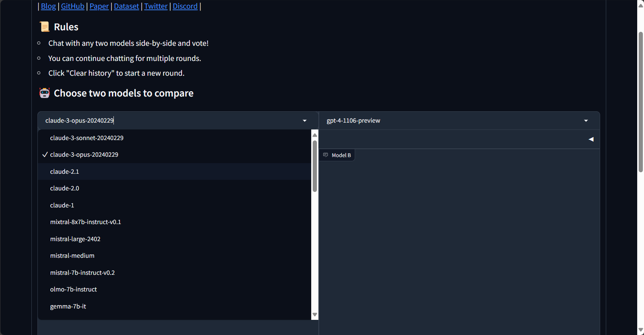This screenshot has width=644, height=335.
Task: Click the Rules heading
Action: pos(66,27)
